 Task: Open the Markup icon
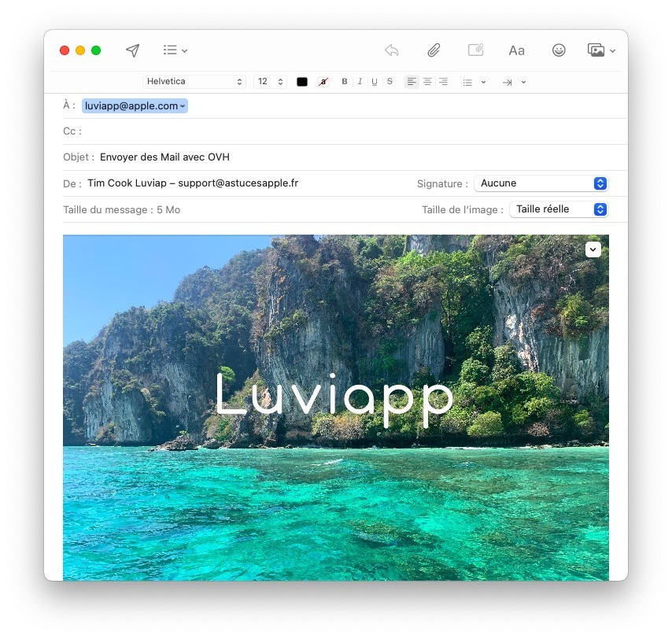pos(475,50)
